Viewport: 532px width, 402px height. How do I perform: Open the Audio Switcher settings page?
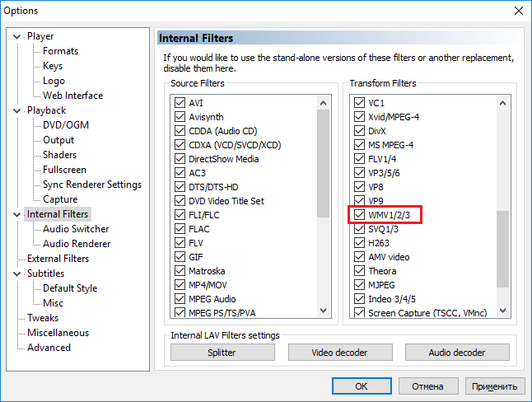pos(76,229)
